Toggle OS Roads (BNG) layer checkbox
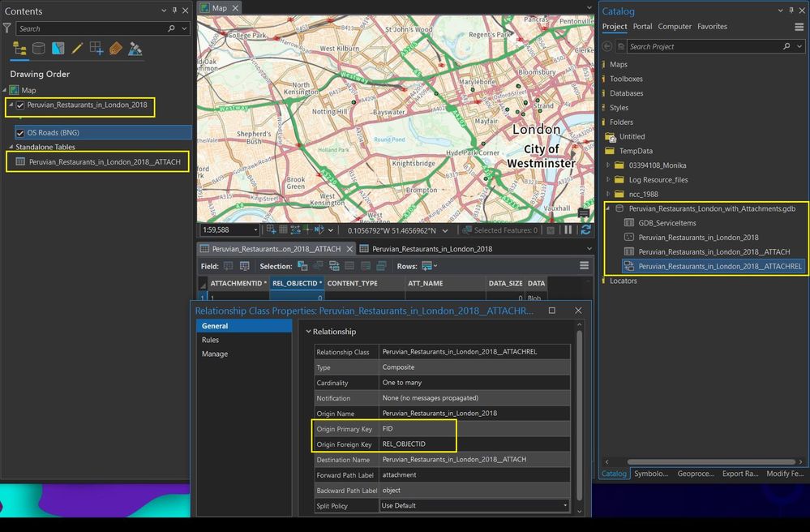The width and height of the screenshot is (810, 532). 20,132
